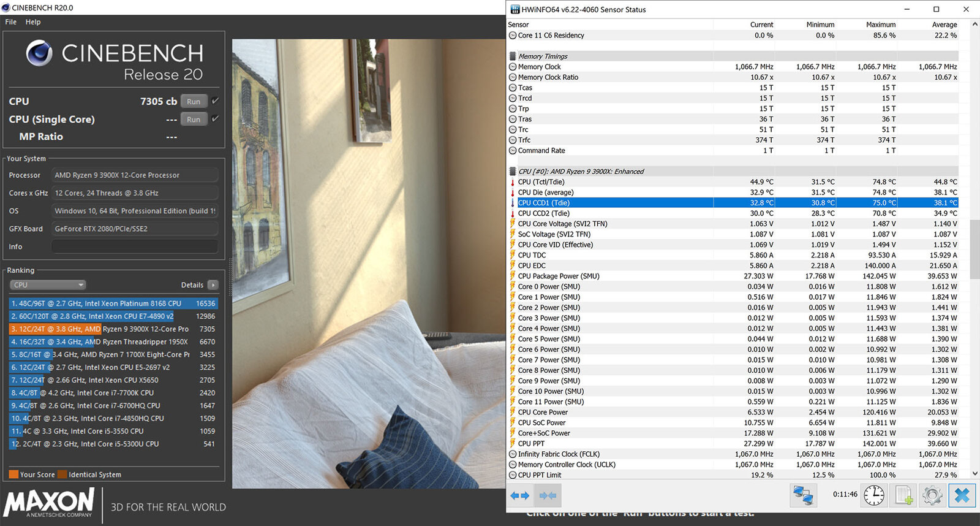Open the Help menu in Cinebench

tap(33, 22)
